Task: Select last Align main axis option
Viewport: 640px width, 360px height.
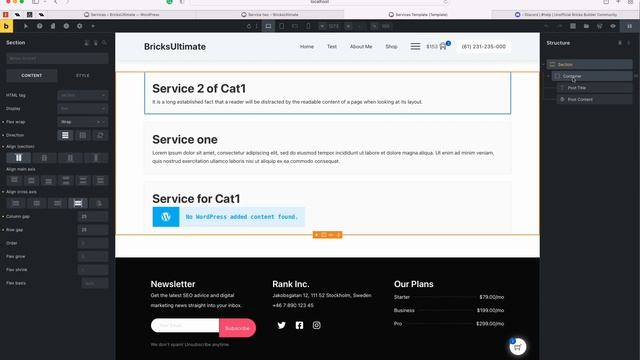Action: tap(100, 180)
